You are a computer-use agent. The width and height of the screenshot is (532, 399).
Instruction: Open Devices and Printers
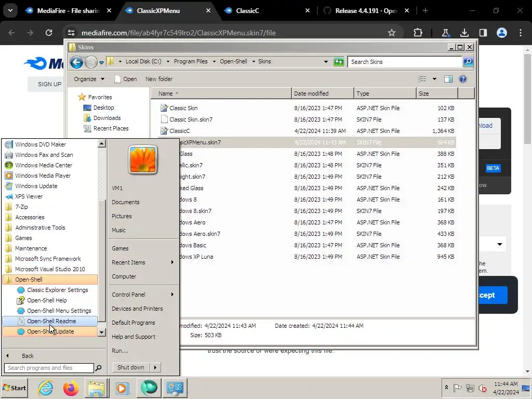tap(137, 309)
